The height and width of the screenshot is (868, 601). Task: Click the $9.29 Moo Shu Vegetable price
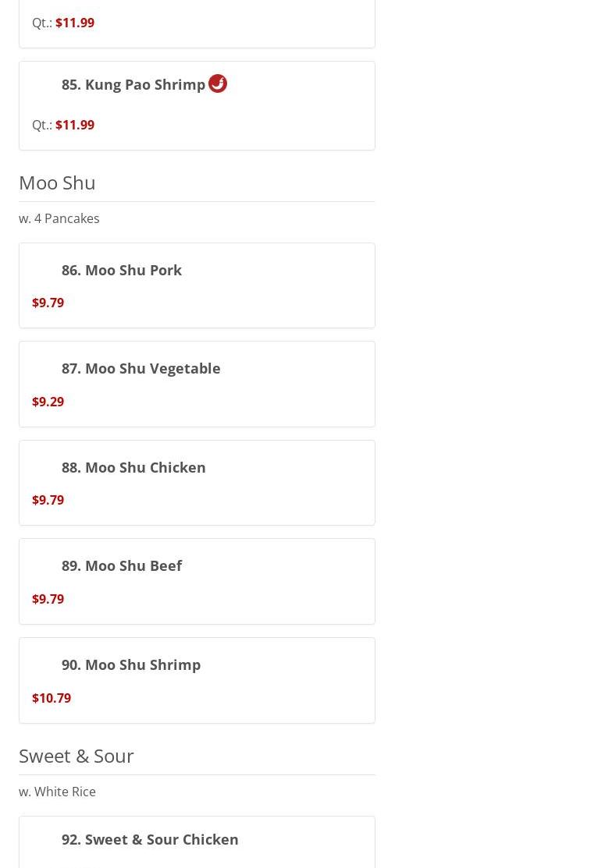coord(48,402)
